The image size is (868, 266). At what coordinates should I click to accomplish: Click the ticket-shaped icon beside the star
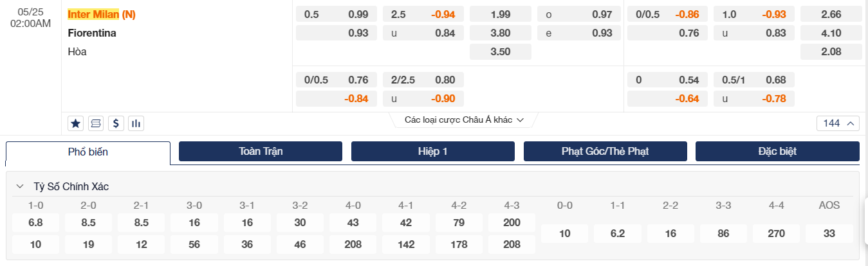pyautogui.click(x=95, y=123)
